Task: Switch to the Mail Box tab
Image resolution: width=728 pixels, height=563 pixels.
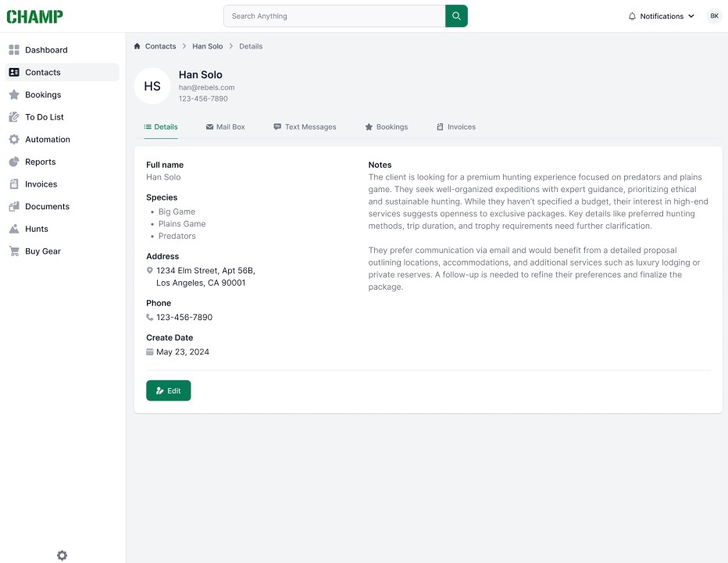Action: (x=225, y=126)
